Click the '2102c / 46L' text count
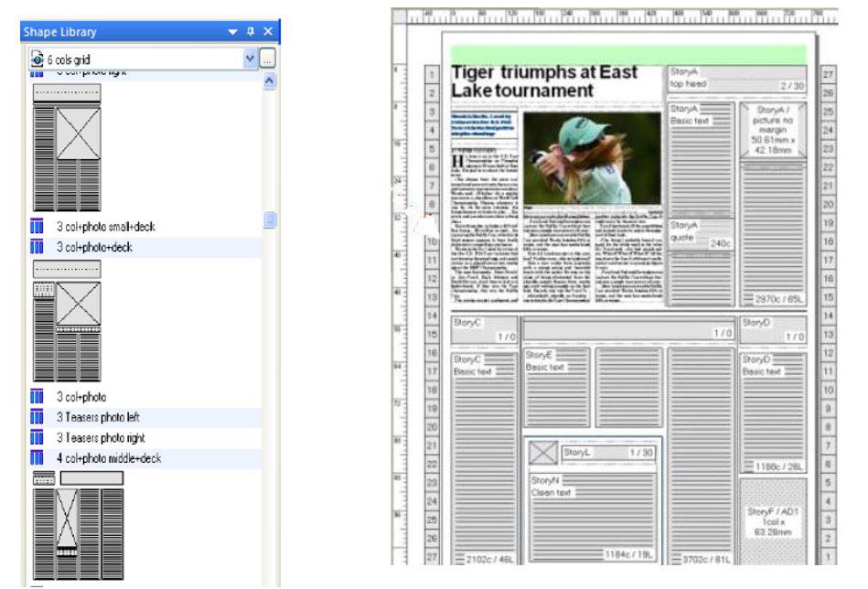The width and height of the screenshot is (868, 589). pyautogui.click(x=489, y=559)
